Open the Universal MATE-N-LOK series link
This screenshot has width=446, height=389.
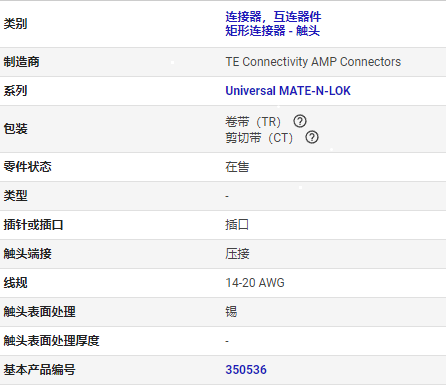[288, 91]
